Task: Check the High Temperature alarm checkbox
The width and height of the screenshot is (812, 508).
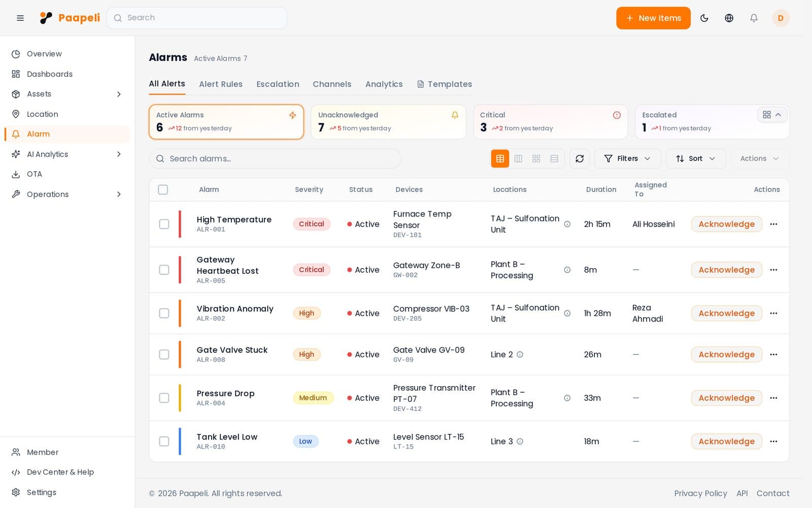Action: 164,224
